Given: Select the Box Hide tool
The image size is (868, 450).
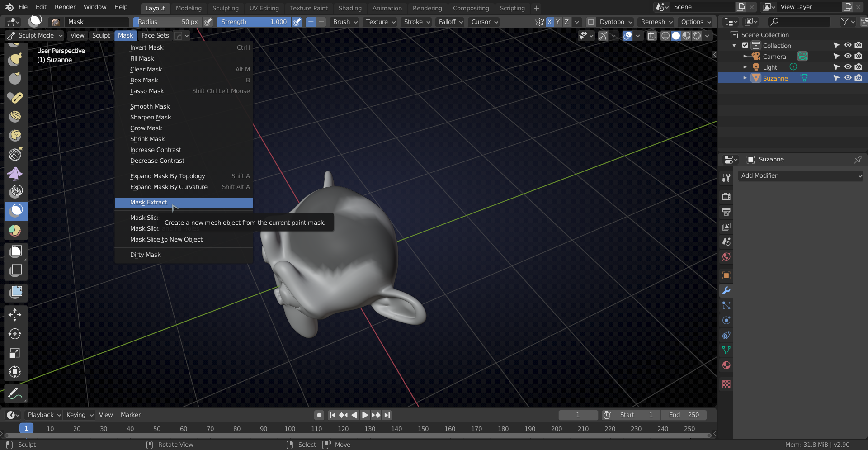Looking at the screenshot, I should (16, 270).
